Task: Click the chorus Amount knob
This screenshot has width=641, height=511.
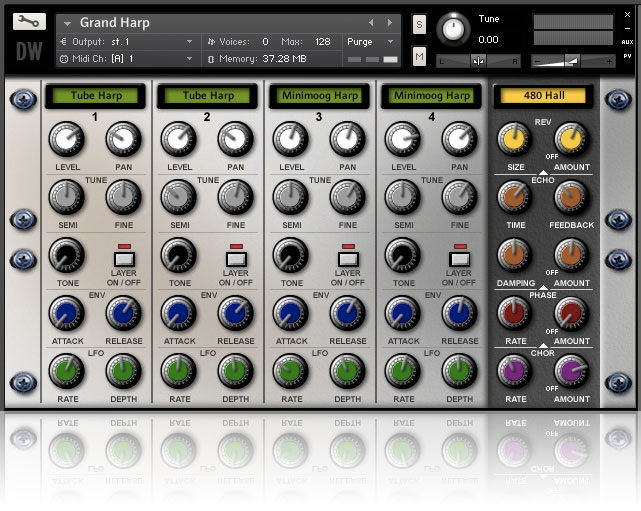Action: tap(573, 371)
